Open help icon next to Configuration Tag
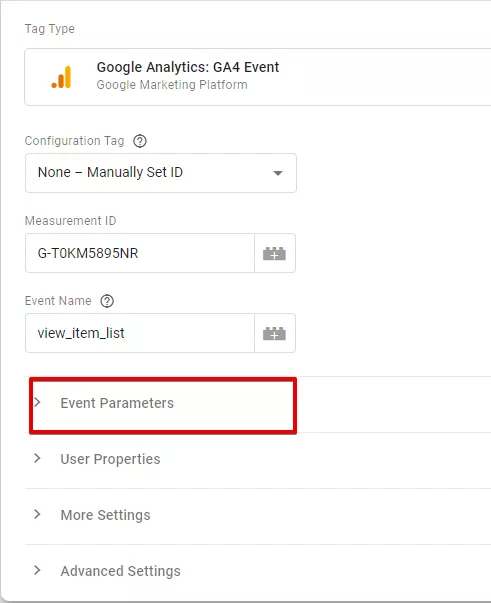 pos(140,141)
